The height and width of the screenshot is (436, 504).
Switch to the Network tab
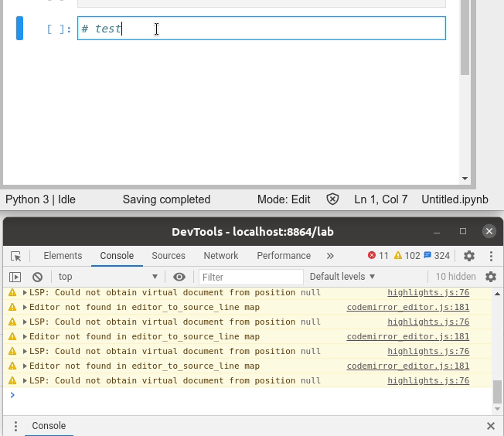click(x=221, y=256)
